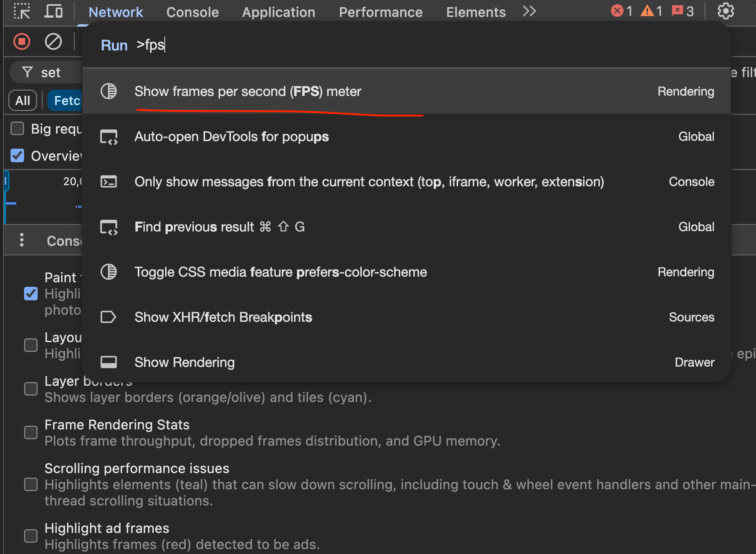Image resolution: width=756 pixels, height=554 pixels.
Task: Uncheck the Overview checkbox
Action: (17, 155)
